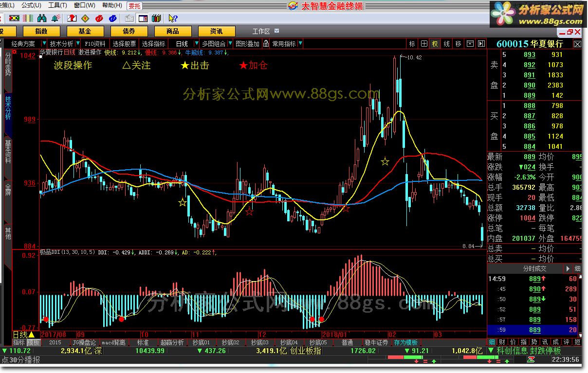This screenshot has height=373, width=588.
Task: Switch to the 指数 category
Action: tap(41, 31)
